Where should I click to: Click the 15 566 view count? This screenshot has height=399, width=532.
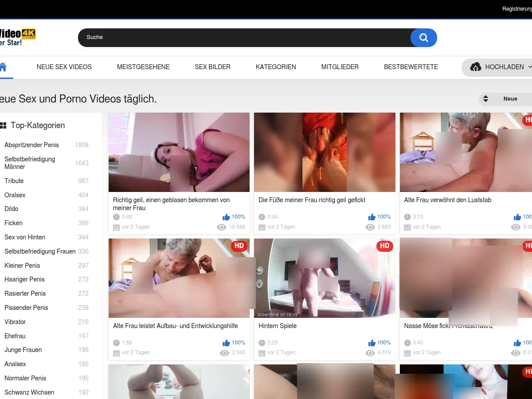(237, 227)
